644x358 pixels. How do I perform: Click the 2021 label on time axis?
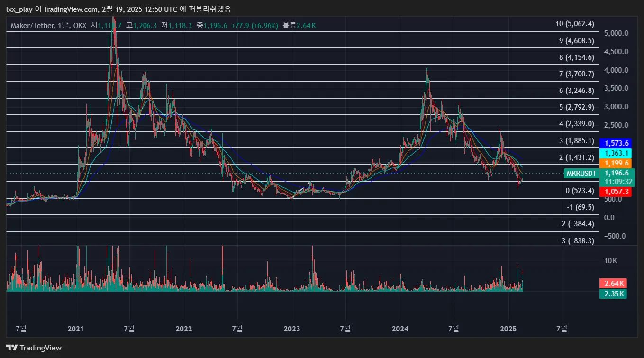pos(76,329)
